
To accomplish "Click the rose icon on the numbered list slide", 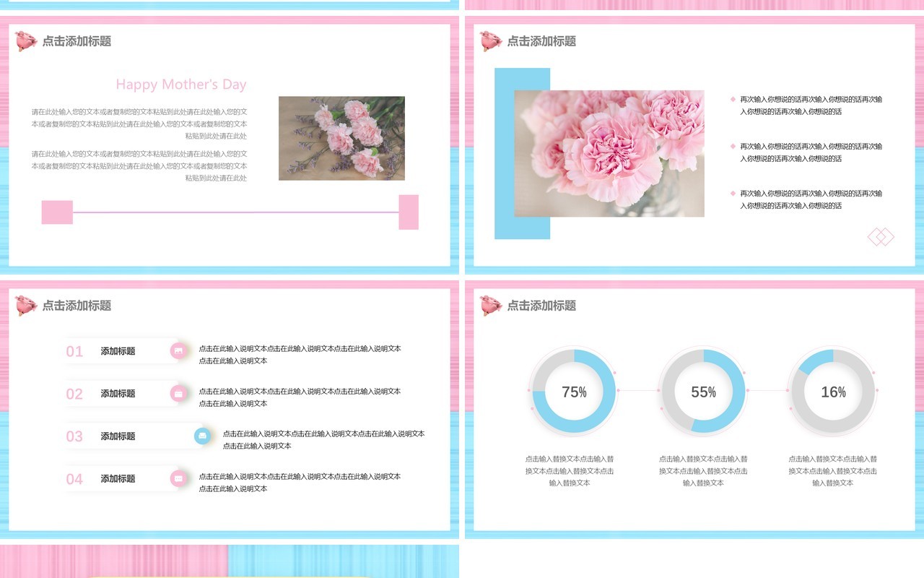I will tap(26, 306).
